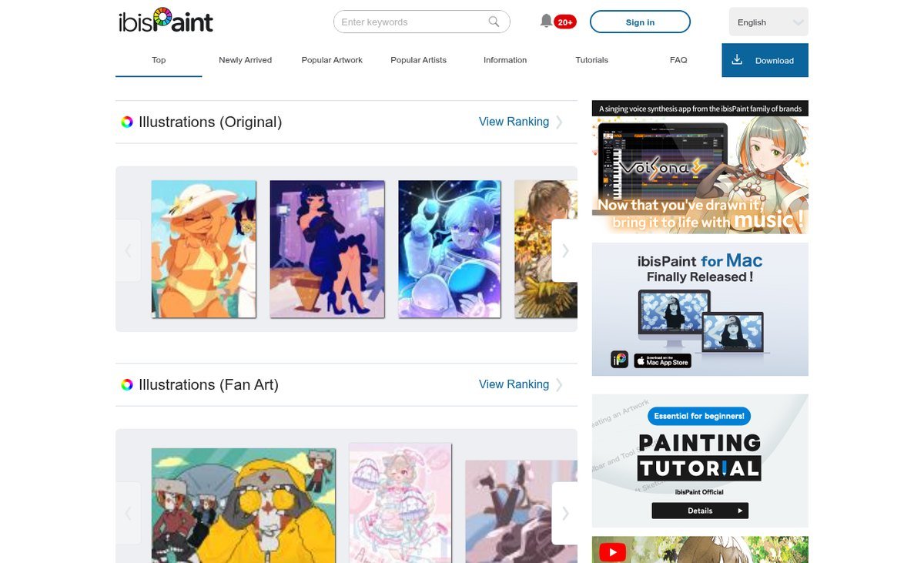Click the download arrow icon
The height and width of the screenshot is (563, 924).
point(737,60)
